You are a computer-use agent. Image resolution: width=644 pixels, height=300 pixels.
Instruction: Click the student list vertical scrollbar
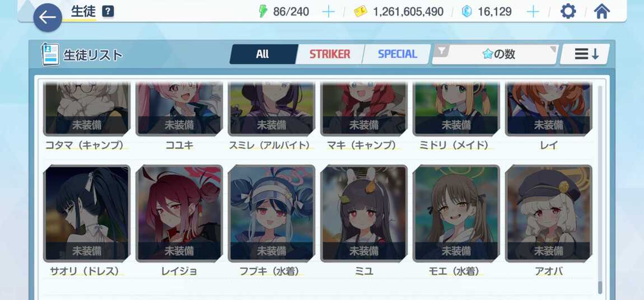click(600, 189)
